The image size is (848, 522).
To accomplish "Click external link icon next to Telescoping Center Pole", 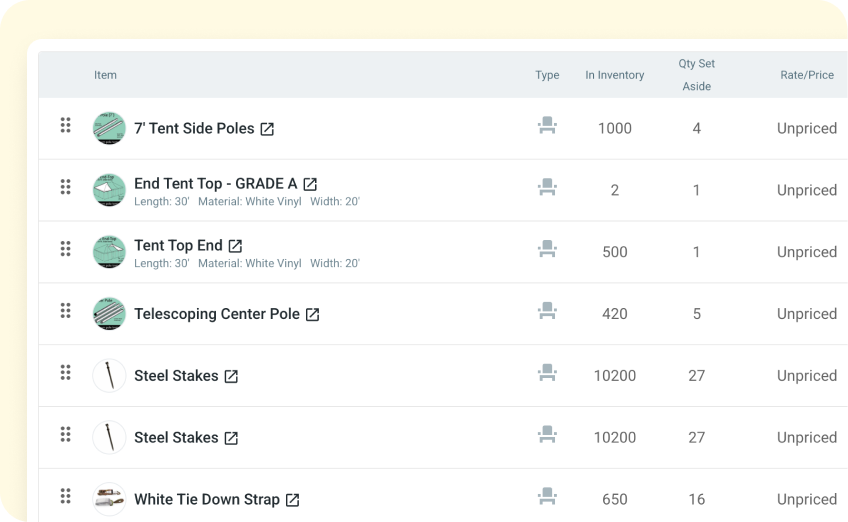I will point(312,314).
